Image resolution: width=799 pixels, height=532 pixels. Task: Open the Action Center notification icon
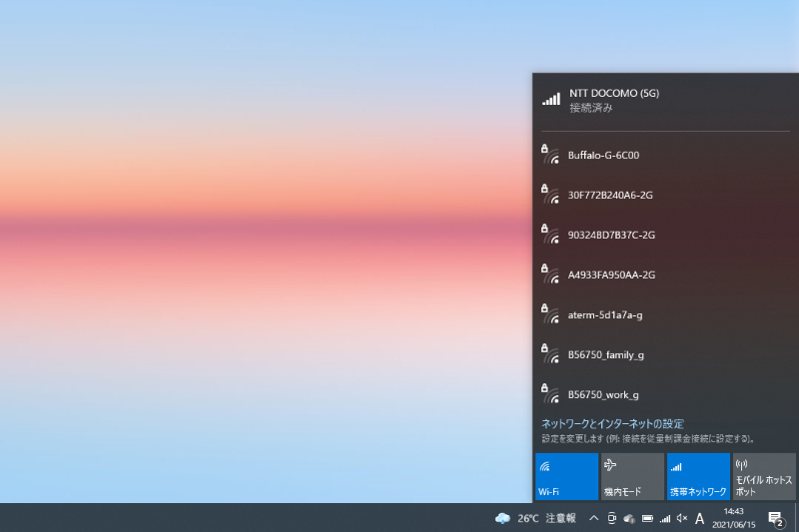tap(776, 519)
